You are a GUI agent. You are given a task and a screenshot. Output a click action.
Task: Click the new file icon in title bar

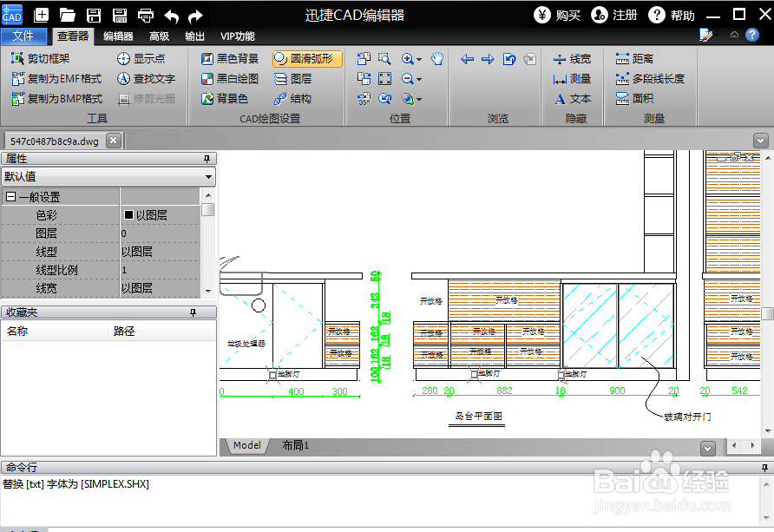[x=41, y=16]
